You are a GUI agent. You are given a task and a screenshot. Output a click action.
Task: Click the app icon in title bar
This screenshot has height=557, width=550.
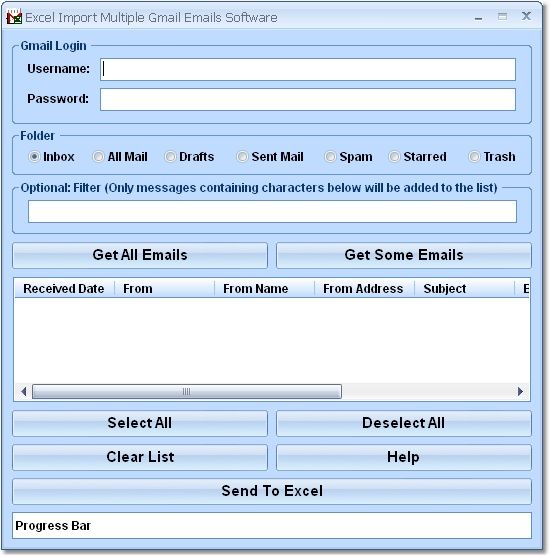pos(14,17)
